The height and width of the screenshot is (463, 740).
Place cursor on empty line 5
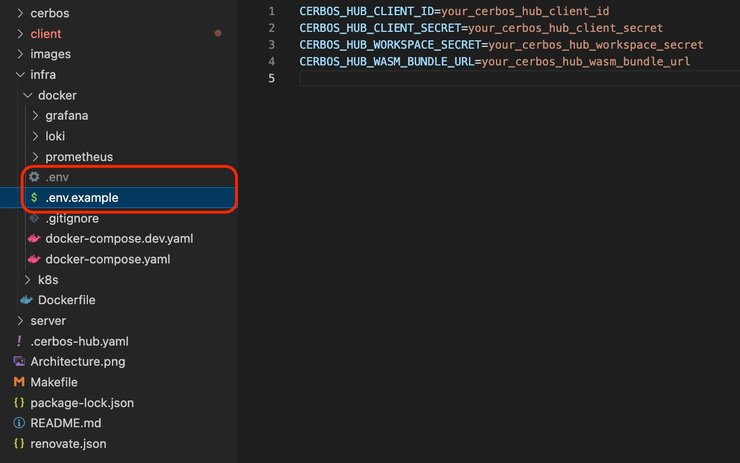[x=519, y=78]
